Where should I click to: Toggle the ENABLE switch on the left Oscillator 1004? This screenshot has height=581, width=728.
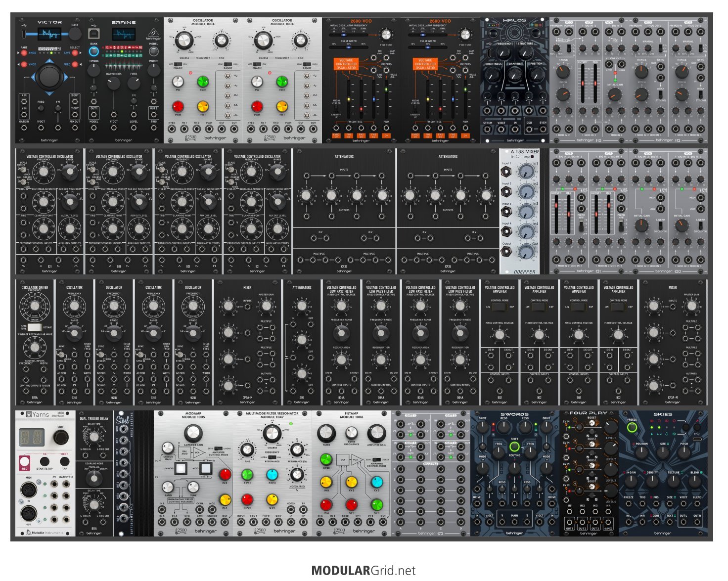pos(178,64)
